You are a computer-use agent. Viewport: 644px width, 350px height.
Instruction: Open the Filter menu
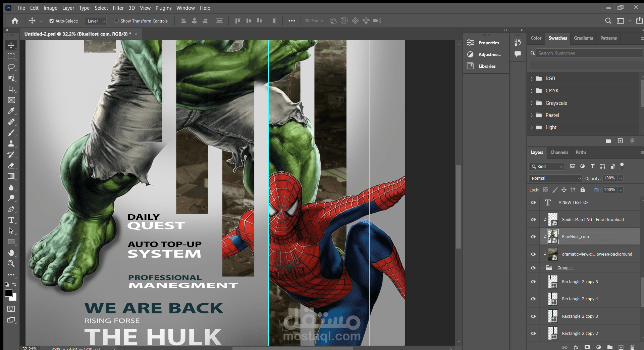(118, 8)
